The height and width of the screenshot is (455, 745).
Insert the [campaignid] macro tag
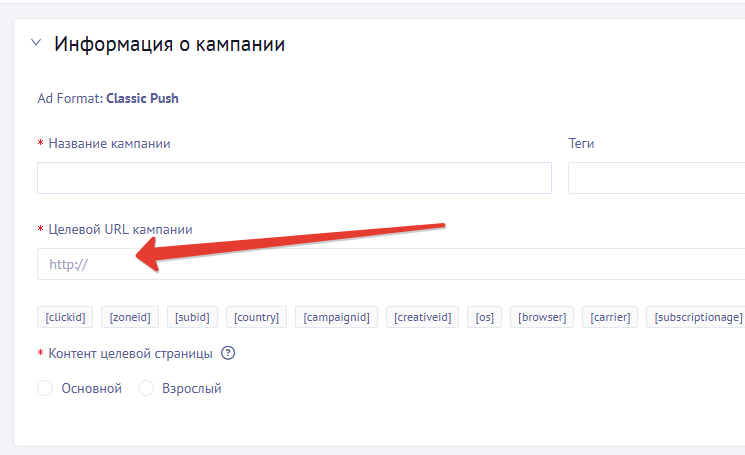[x=336, y=317]
